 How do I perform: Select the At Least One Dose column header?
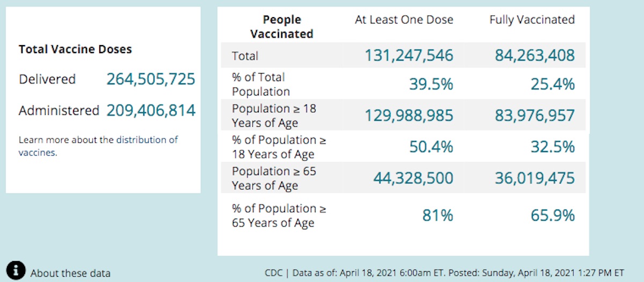404,20
